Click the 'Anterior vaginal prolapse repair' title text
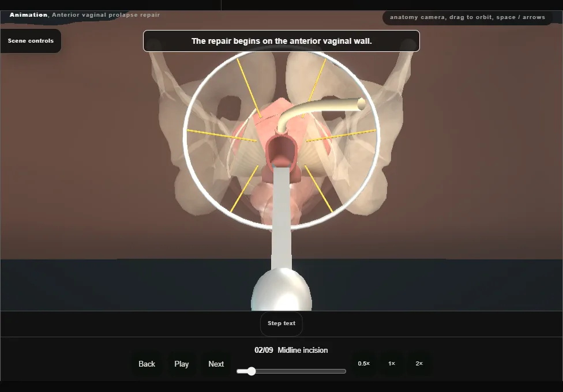 click(x=106, y=15)
